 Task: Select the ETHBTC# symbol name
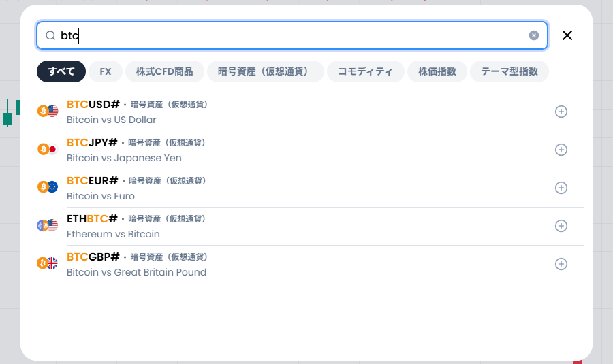(92, 218)
